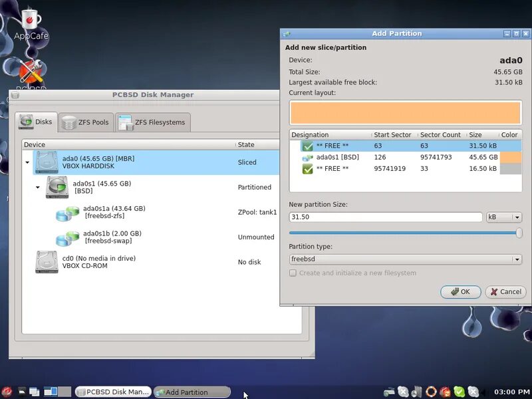Click the '16.50 kB' size cell
532x399 pixels.
point(483,169)
